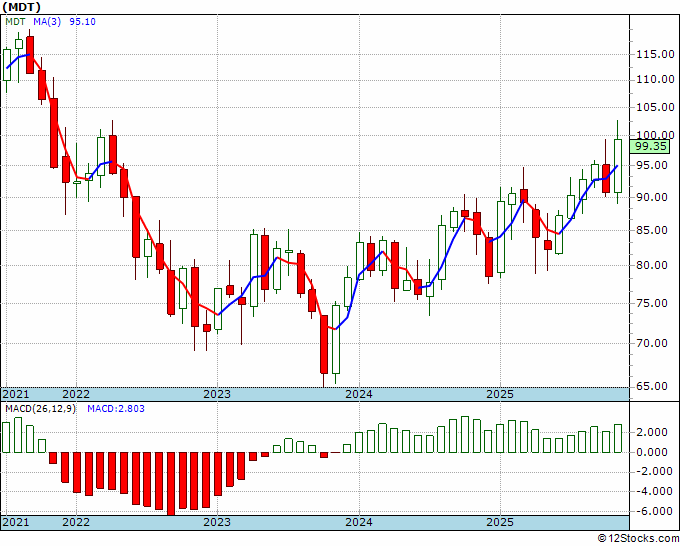Click the 2.000 MACD axis label

(x=652, y=432)
